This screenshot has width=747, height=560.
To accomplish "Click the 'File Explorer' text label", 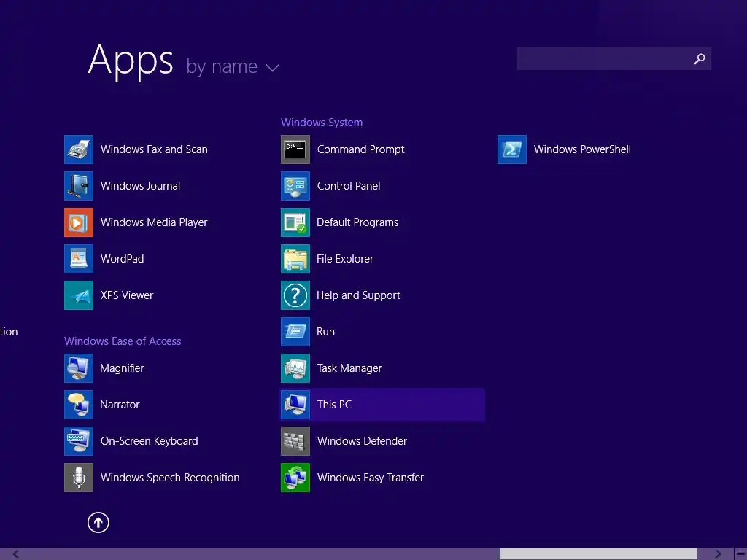I will click(x=345, y=259).
